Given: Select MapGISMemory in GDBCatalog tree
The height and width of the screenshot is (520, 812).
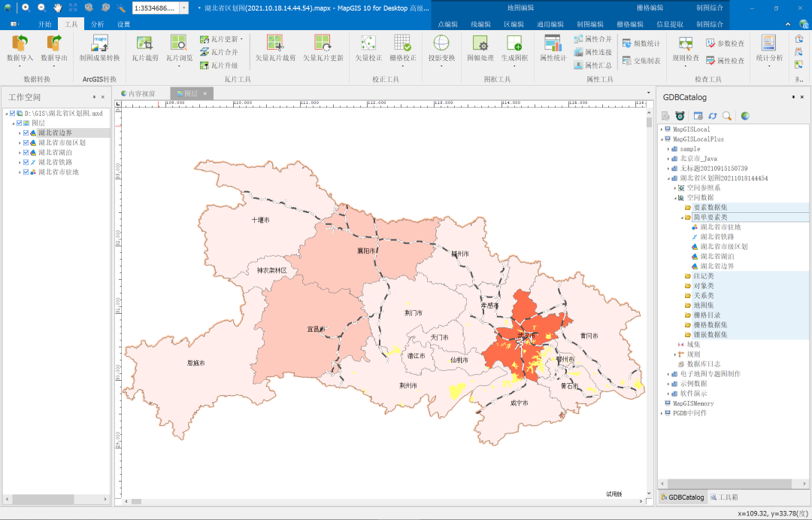Looking at the screenshot, I should [693, 403].
